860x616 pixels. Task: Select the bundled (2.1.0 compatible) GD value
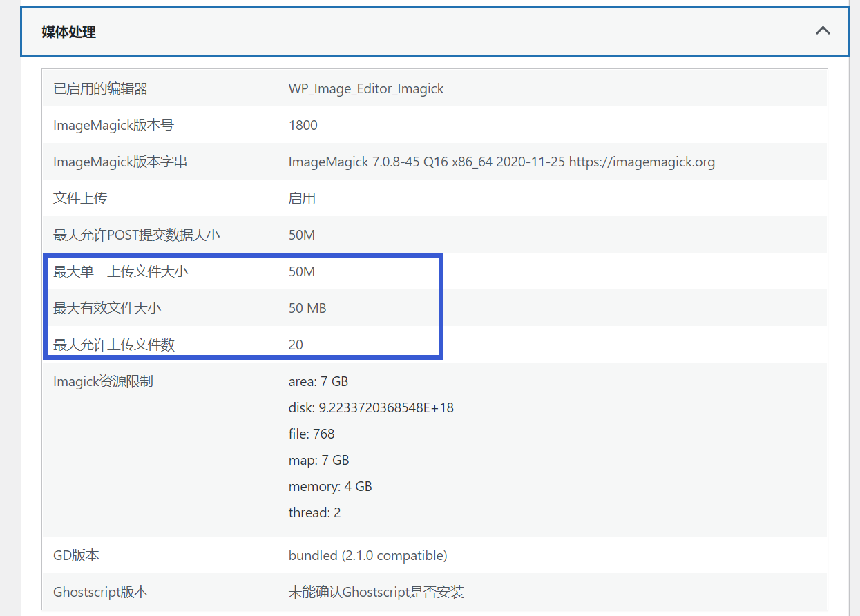[x=367, y=555]
